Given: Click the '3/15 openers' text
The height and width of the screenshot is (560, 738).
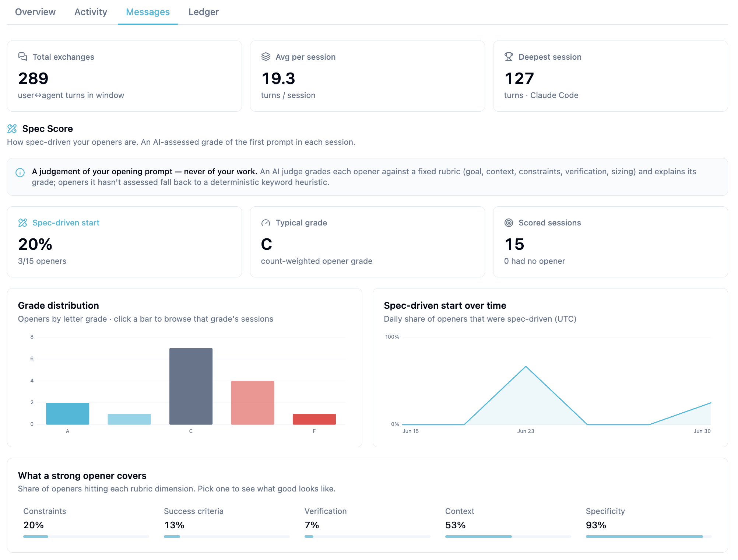Looking at the screenshot, I should (x=42, y=261).
